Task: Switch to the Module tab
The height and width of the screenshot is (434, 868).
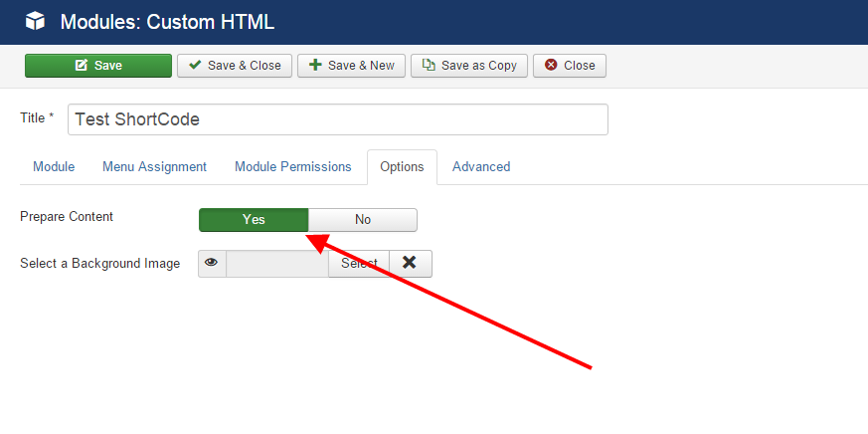Action: (x=54, y=167)
